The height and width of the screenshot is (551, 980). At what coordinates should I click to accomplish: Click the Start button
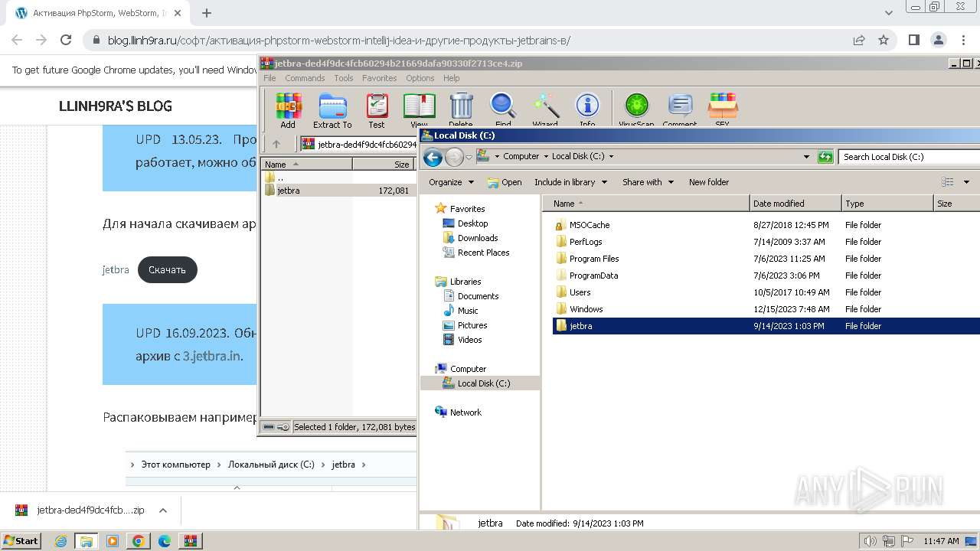click(x=21, y=540)
